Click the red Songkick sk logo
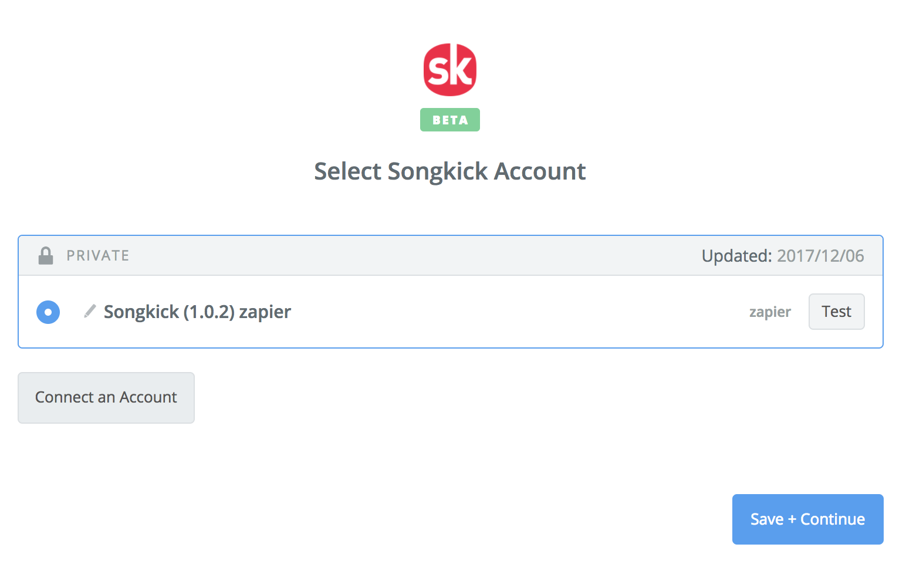Screen dimensions: 906x588 (x=450, y=70)
